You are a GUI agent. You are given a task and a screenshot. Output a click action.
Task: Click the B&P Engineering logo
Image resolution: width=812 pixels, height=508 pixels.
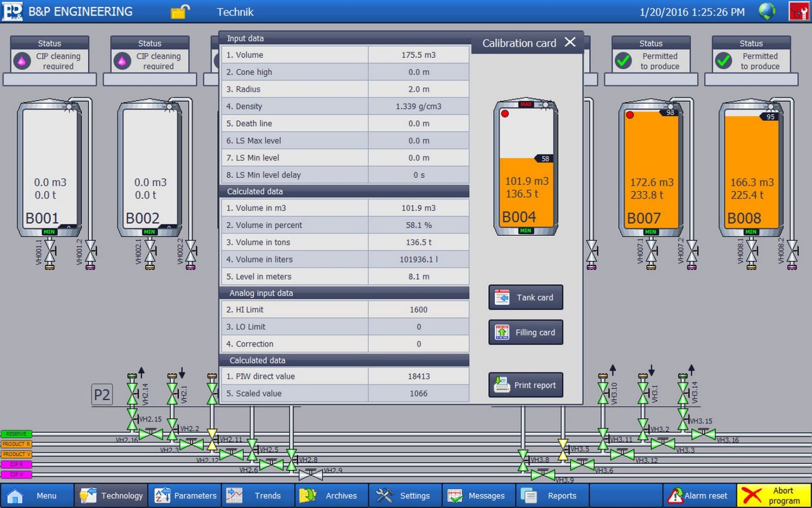[12, 11]
